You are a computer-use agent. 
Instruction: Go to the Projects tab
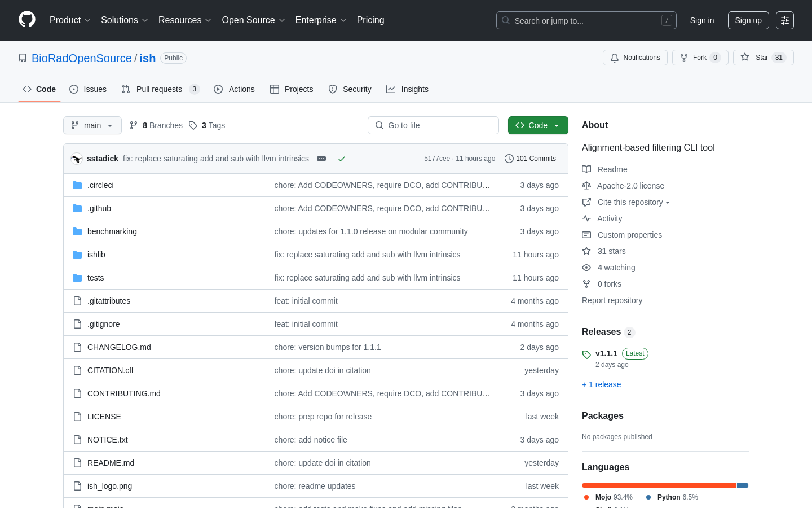(x=292, y=89)
